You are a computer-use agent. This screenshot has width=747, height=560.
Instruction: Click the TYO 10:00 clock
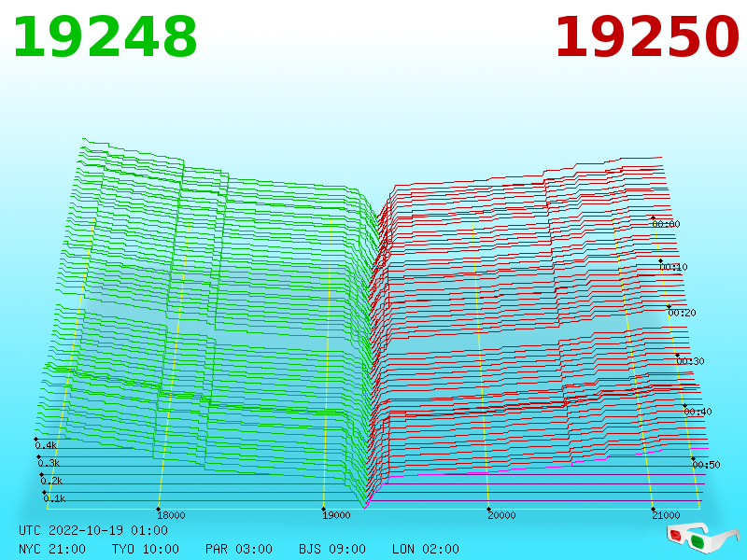tap(146, 549)
